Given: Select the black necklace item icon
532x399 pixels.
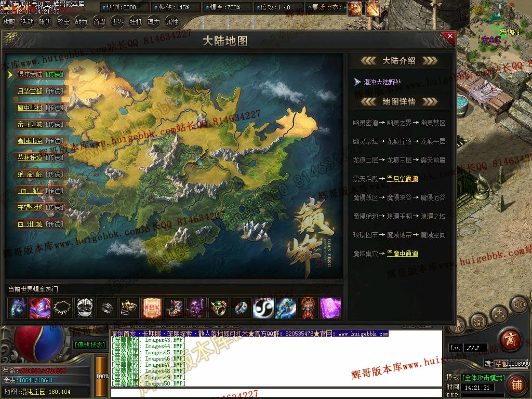Looking at the screenshot, I should click(x=62, y=308).
